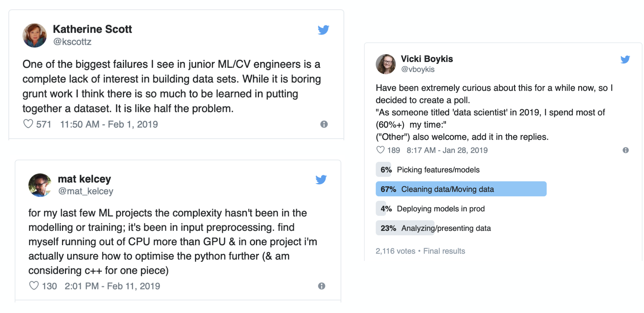Screen dimensions: 644x313
Task: Open Katherine Scott's profile picture
Action: (x=35, y=36)
